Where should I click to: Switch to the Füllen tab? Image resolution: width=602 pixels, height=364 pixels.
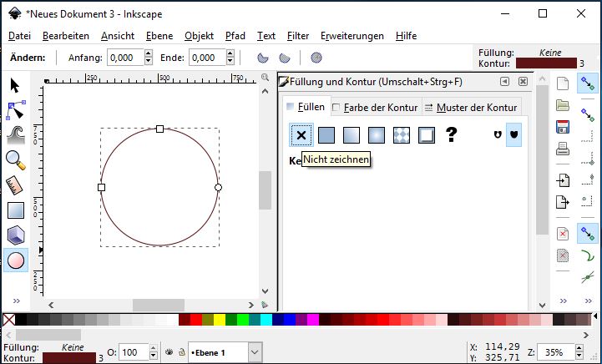pyautogui.click(x=306, y=107)
